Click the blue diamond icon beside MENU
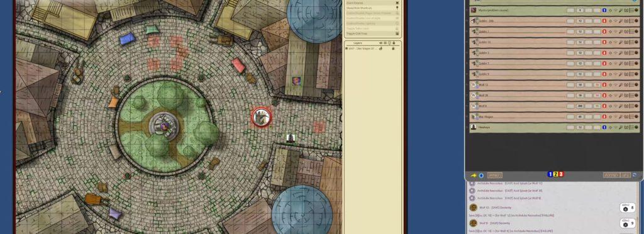This screenshot has width=644, height=234. click(481, 175)
